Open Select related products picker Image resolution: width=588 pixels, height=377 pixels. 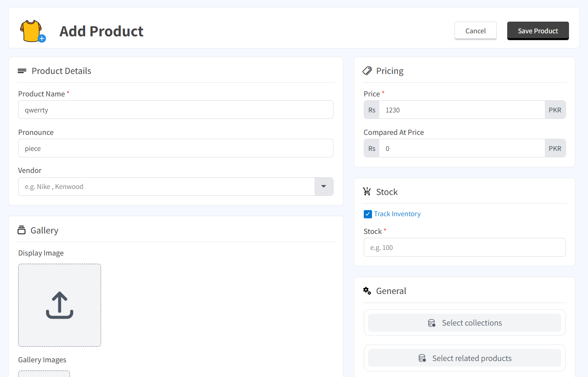(464, 358)
